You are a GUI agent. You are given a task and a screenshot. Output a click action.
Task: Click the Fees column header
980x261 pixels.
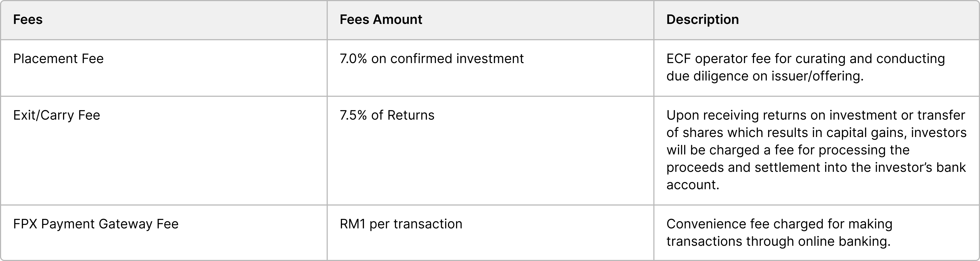coord(28,19)
